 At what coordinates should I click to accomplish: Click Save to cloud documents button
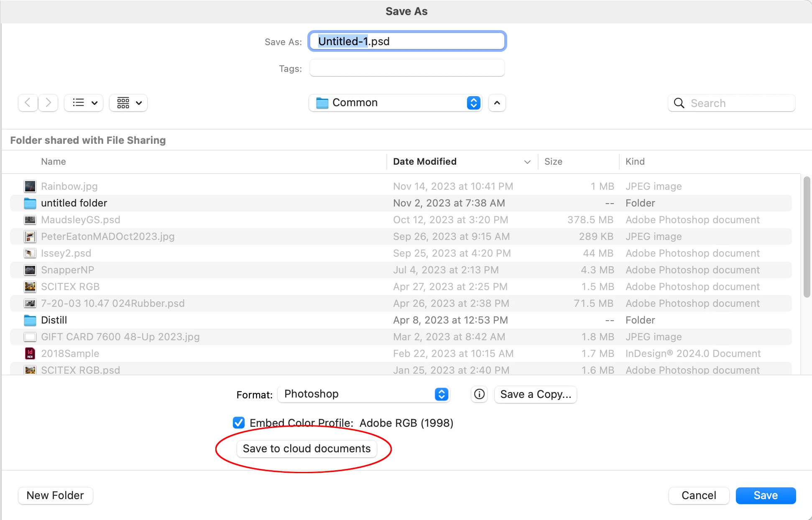pyautogui.click(x=306, y=449)
